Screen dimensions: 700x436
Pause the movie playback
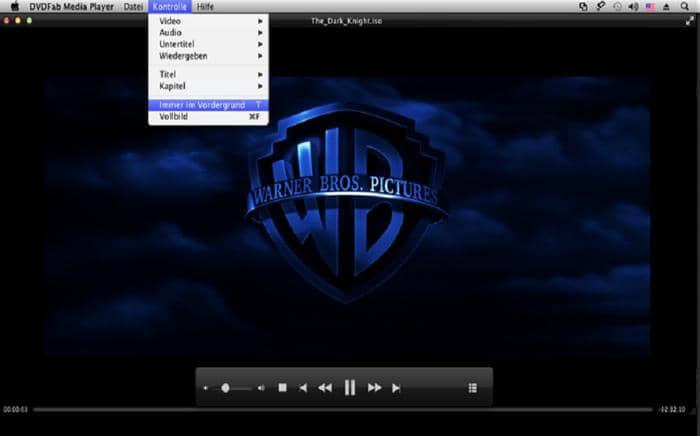(x=350, y=388)
